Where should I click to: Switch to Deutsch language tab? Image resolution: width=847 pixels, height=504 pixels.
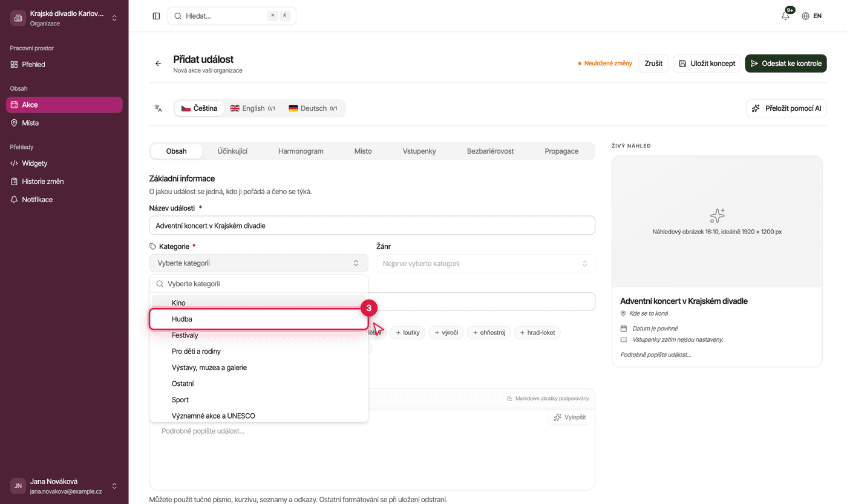pyautogui.click(x=313, y=108)
